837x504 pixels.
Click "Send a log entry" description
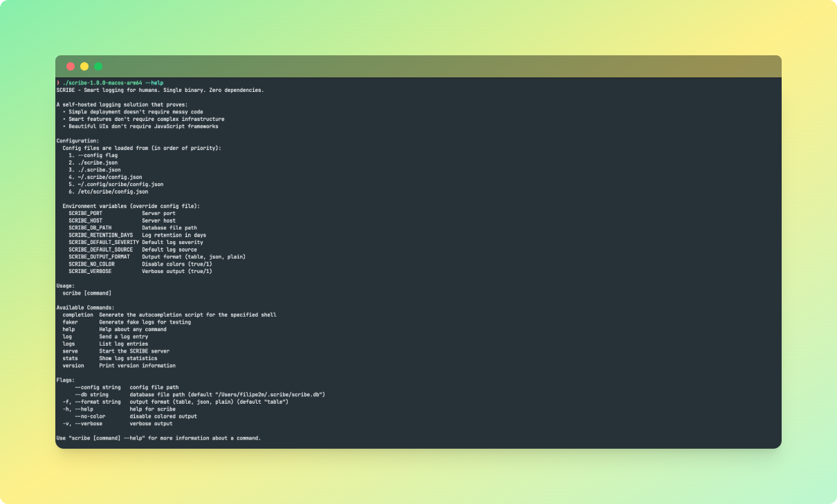(x=124, y=337)
